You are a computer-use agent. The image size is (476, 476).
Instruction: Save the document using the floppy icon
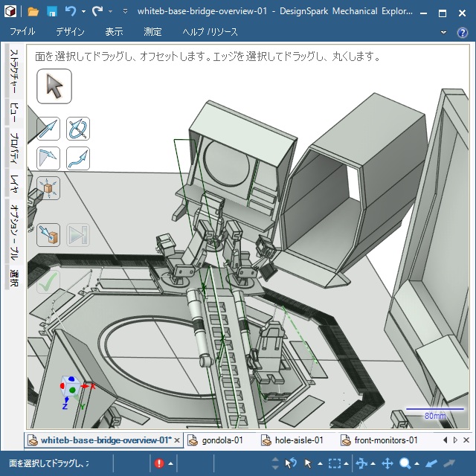[x=52, y=12]
